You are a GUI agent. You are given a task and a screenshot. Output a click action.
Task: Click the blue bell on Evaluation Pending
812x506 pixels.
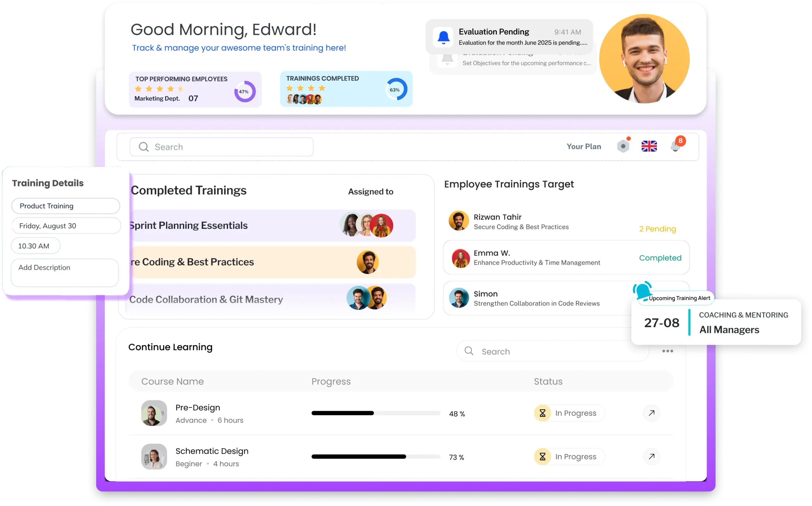(443, 37)
